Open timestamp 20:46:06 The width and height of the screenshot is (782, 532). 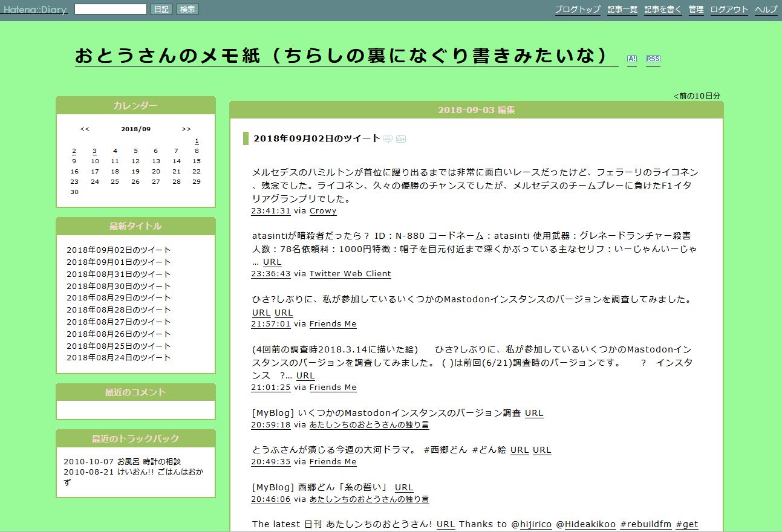[x=271, y=499]
